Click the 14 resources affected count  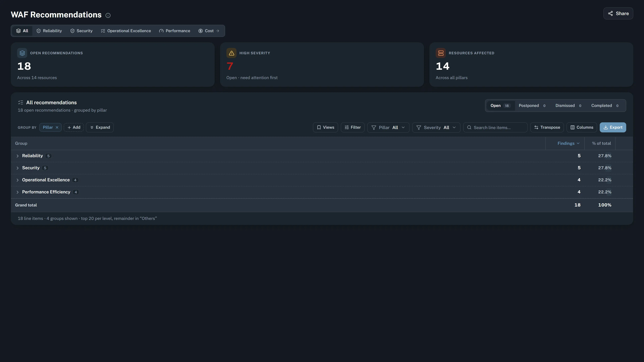[443, 66]
